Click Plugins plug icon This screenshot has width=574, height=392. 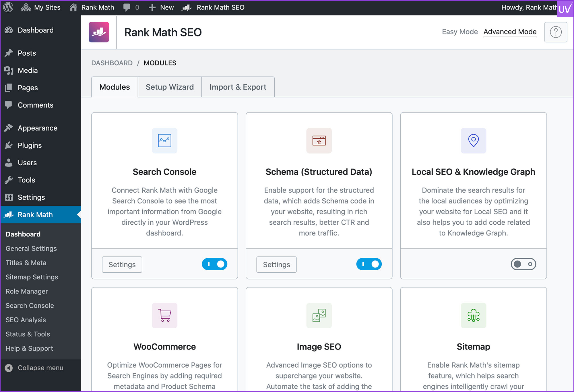point(9,145)
